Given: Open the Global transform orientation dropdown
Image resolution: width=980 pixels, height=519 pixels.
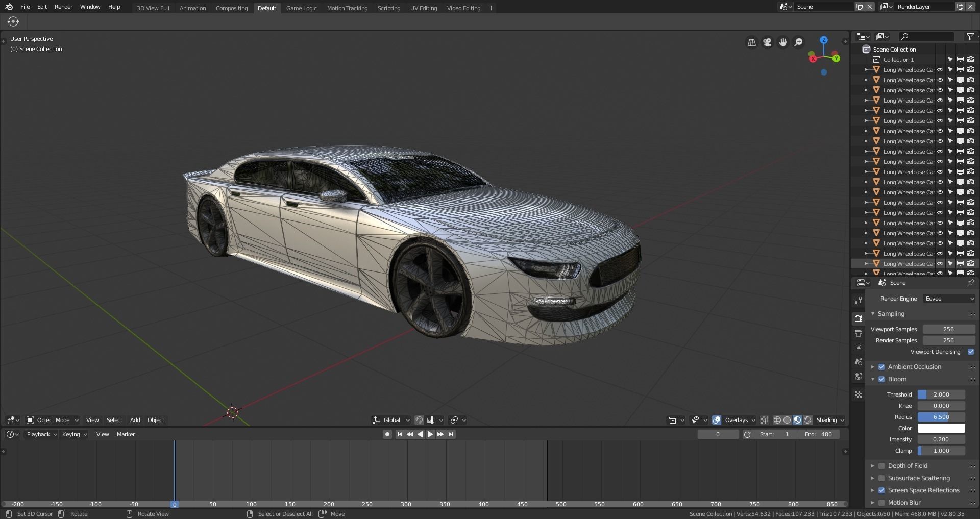Looking at the screenshot, I should 391,420.
